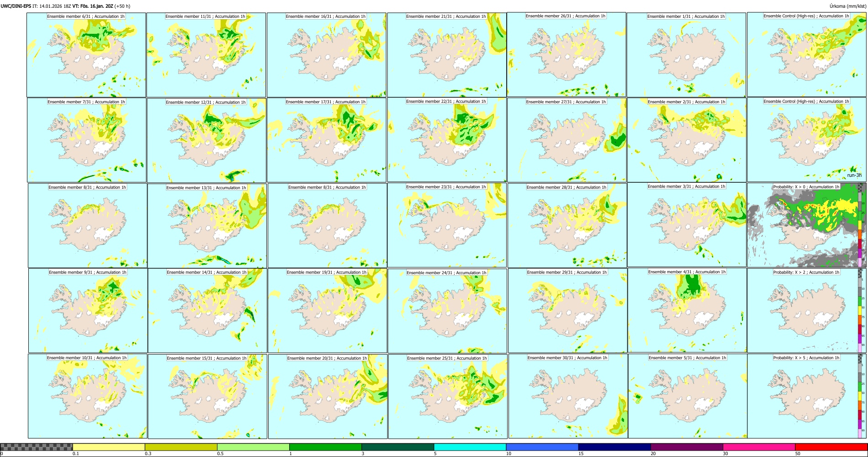View the Ensemble member 19/31 panel
Viewport: 868px width, 457px height.
pyautogui.click(x=327, y=311)
